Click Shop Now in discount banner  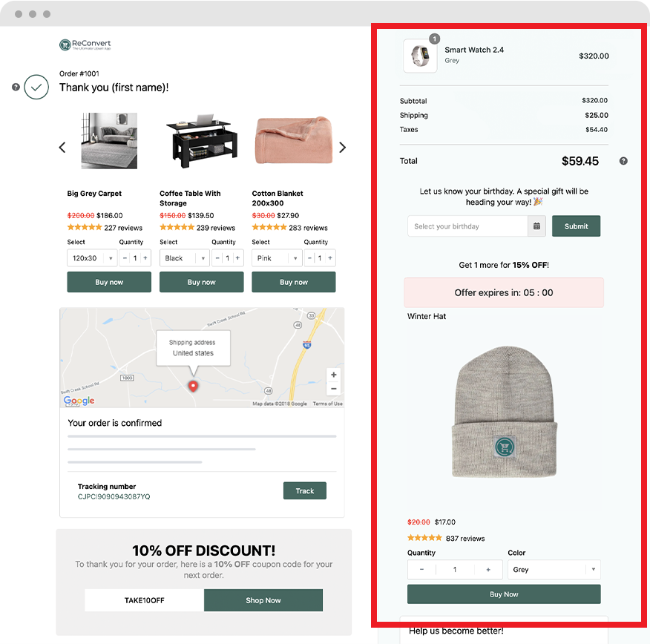click(263, 600)
